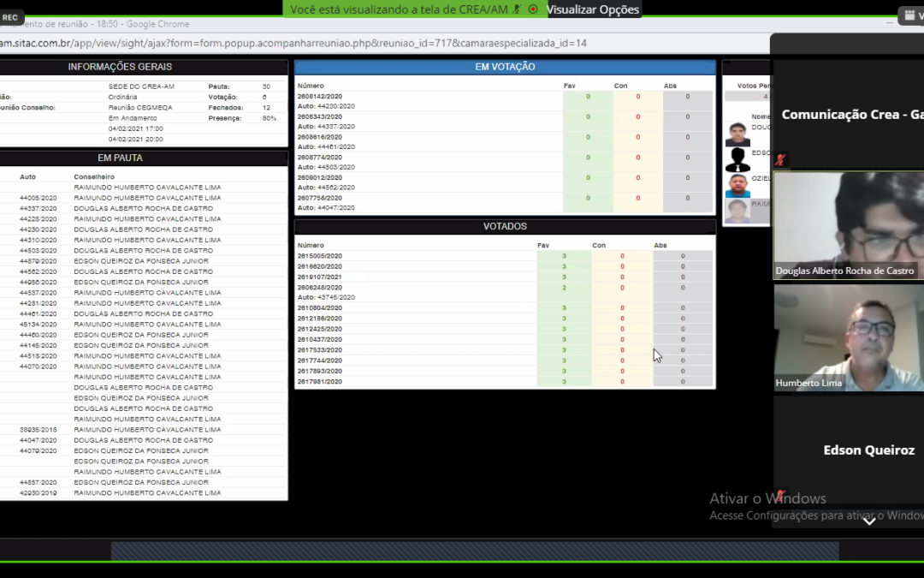
Task: Click down chevron to show more participants
Action: tap(869, 521)
